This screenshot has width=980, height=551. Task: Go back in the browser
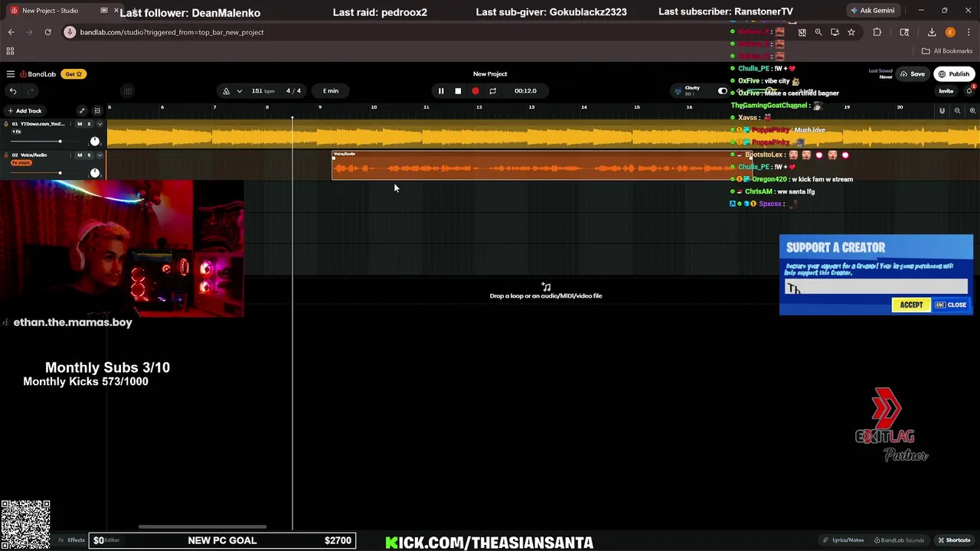11,32
